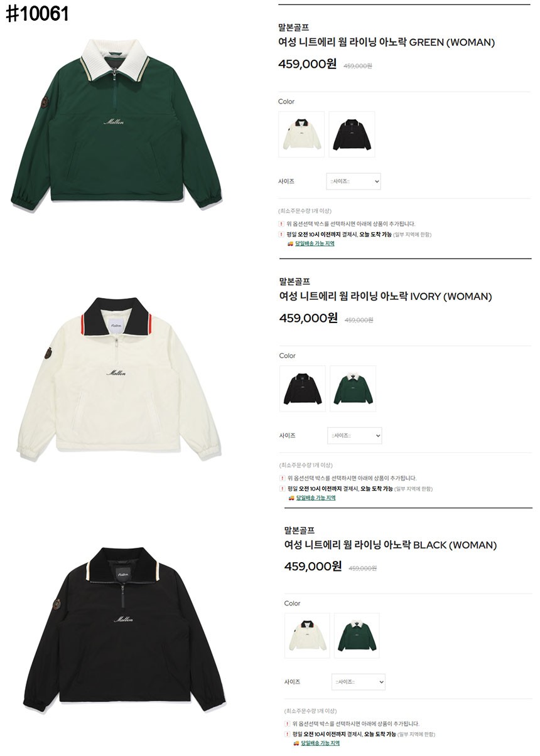Open size dropdown for BLACK anorak
The height and width of the screenshot is (756, 540).
coord(359,682)
